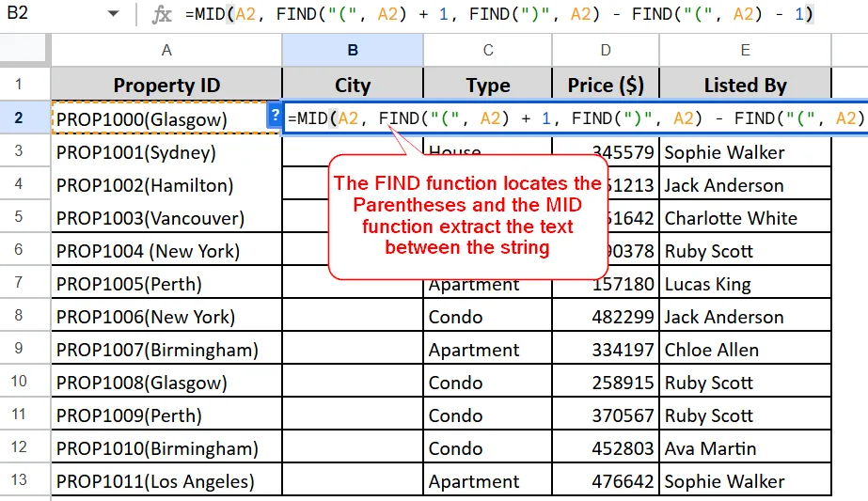
Task: Click the Price ($) header cell
Action: pyautogui.click(x=606, y=85)
